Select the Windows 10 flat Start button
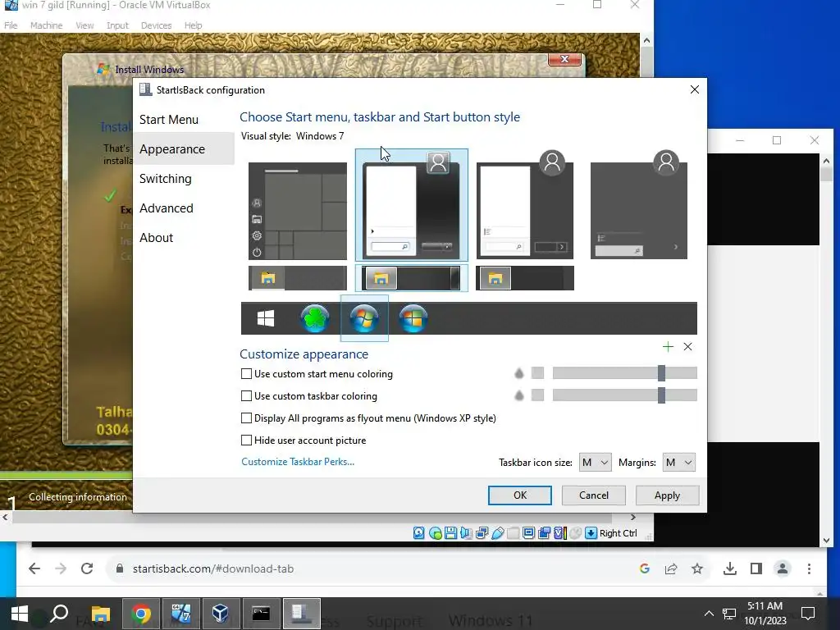Screen dimensions: 840x630 click(266, 318)
